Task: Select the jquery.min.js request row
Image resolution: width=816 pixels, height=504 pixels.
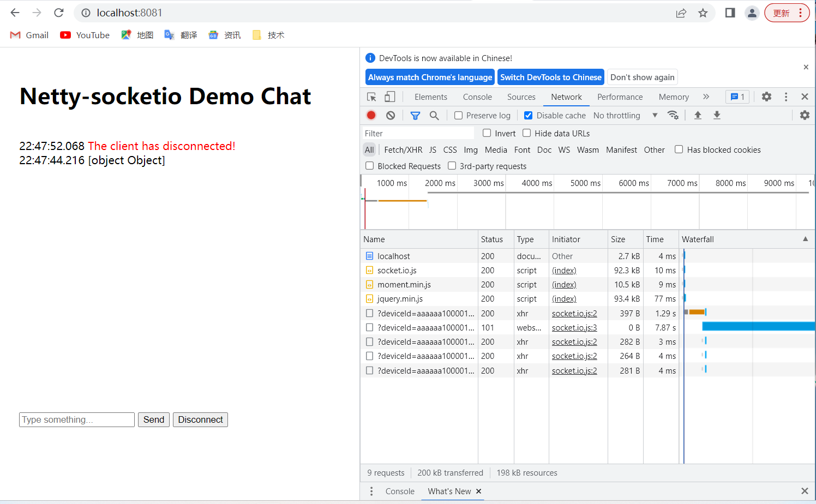Action: click(587, 298)
